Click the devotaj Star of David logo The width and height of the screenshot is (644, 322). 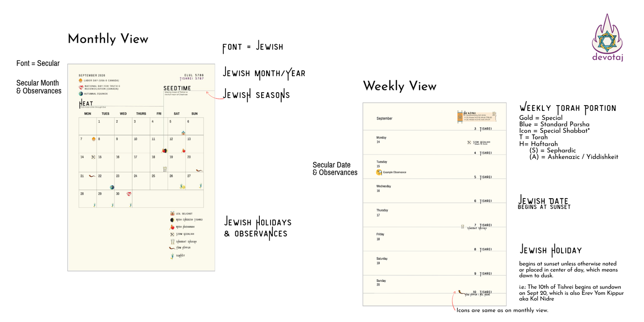point(607,37)
